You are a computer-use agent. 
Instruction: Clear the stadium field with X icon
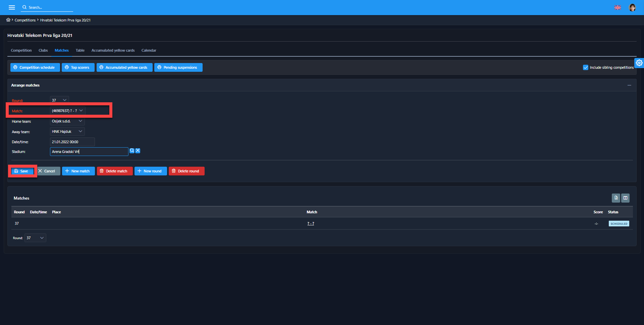(x=138, y=151)
